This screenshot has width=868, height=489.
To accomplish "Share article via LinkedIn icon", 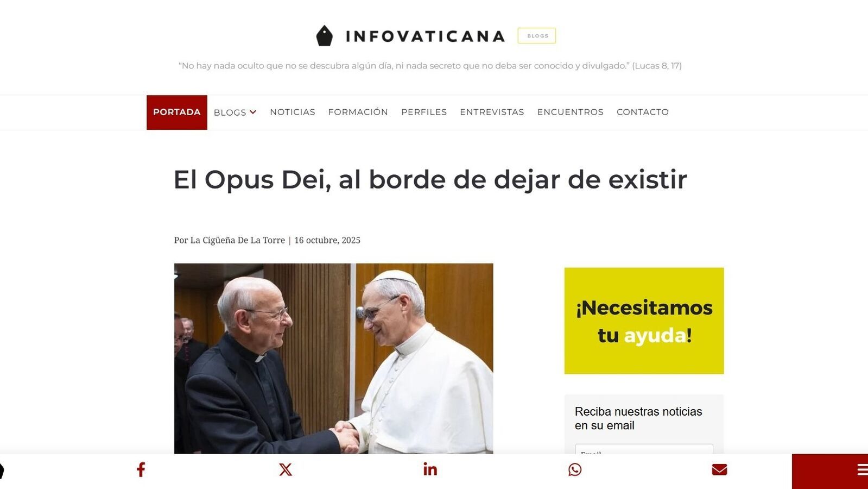I will click(430, 469).
